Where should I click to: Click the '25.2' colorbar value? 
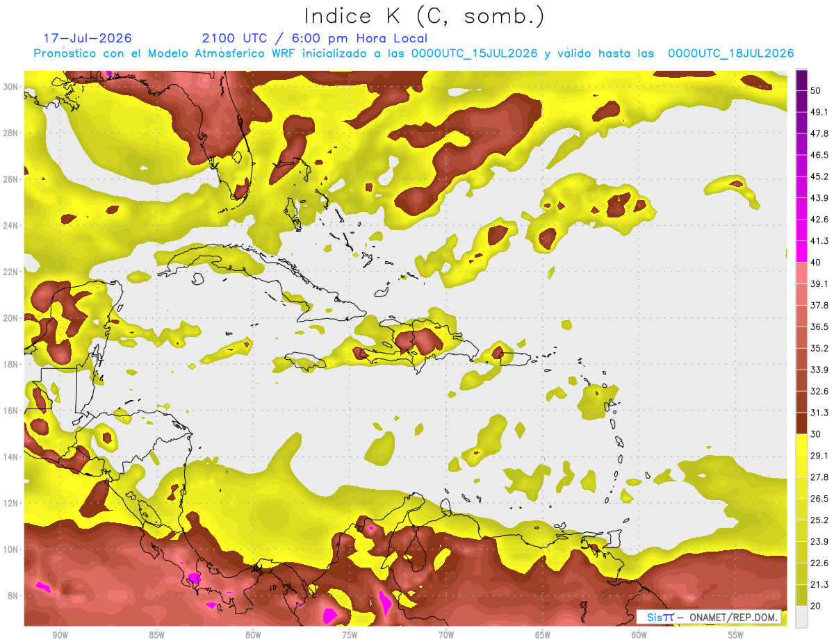coord(819,520)
